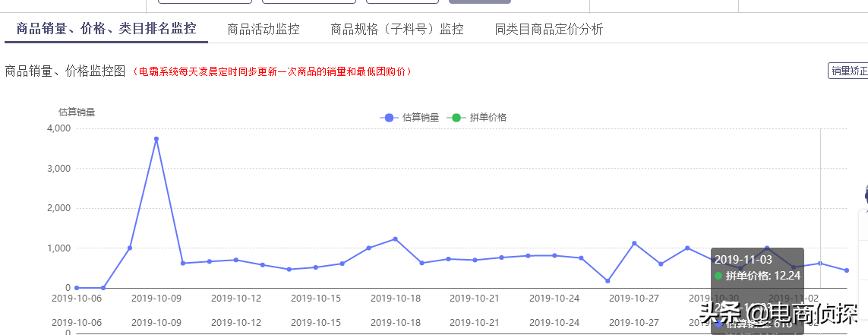Click the 3,000 y-axis label
This screenshot has height=335, width=868.
point(59,168)
